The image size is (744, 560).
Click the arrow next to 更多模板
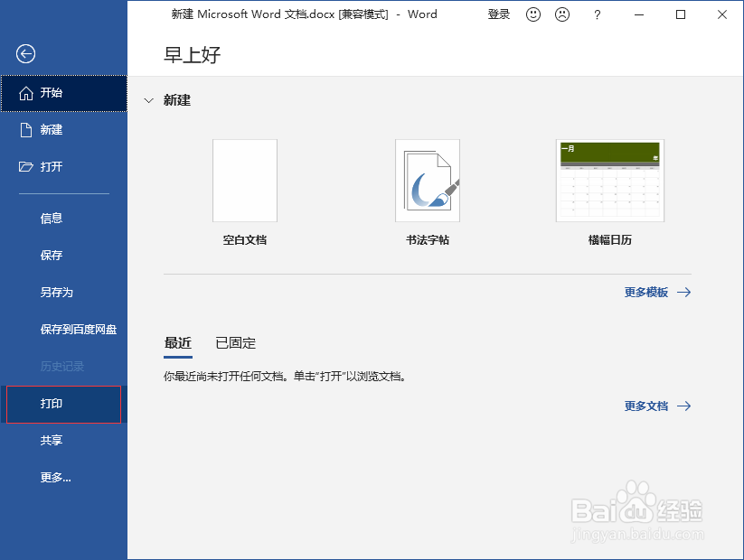pos(683,292)
